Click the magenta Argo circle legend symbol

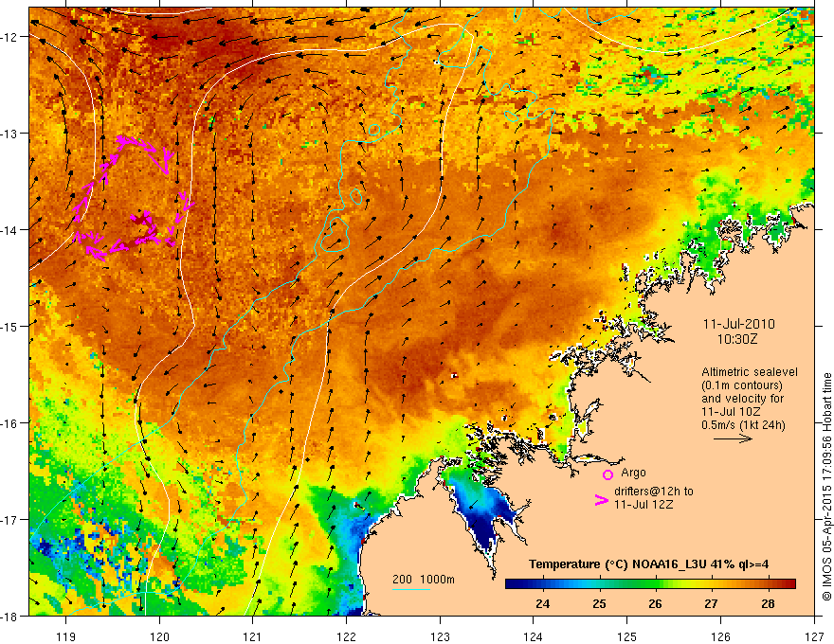pos(607,474)
